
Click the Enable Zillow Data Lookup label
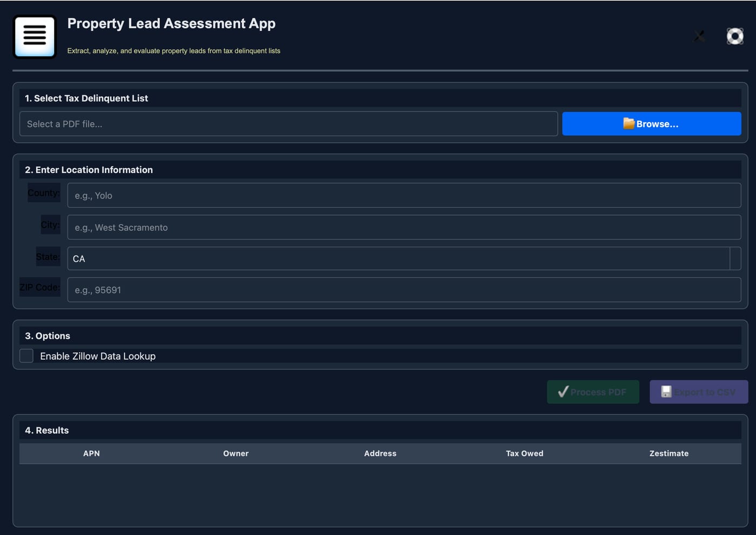click(98, 356)
